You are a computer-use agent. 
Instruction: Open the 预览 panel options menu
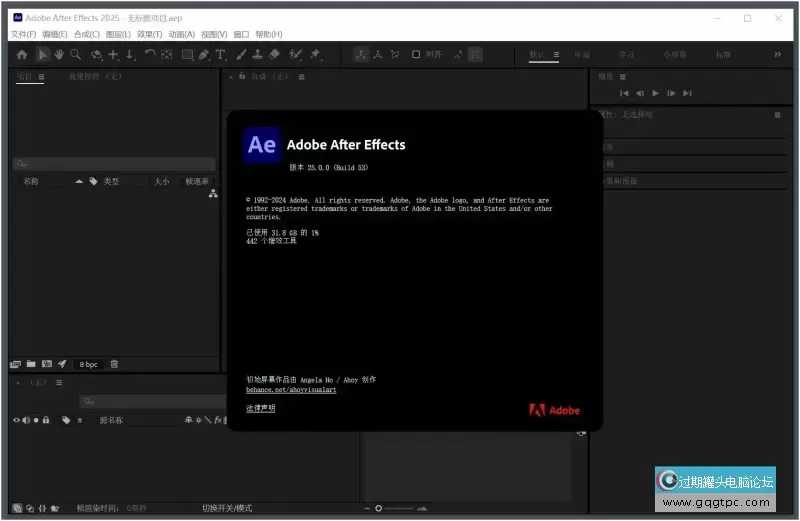pos(622,76)
